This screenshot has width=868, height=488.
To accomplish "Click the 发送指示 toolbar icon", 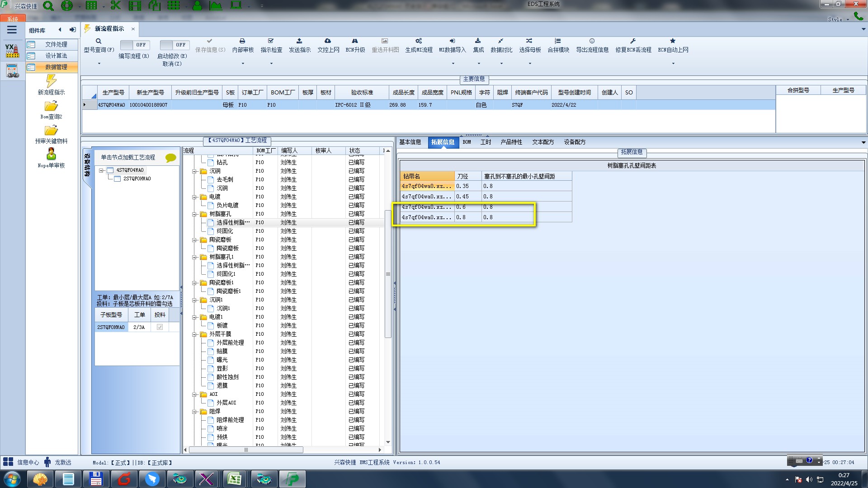I will [x=299, y=41].
